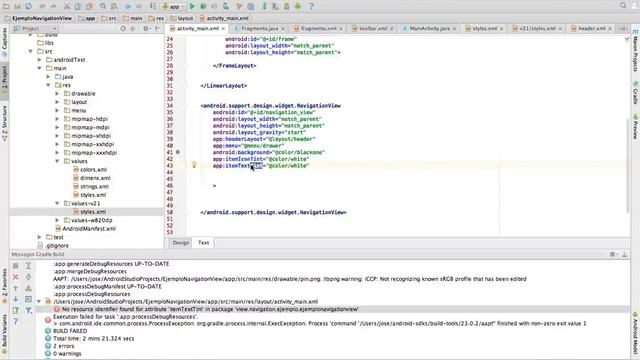Click the stop build icon in Messages panel
Viewport: 640px width, 360px height.
[16, 266]
